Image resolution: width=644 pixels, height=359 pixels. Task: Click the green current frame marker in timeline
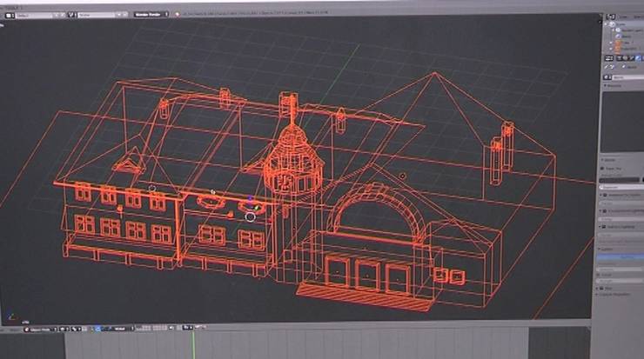(193, 343)
